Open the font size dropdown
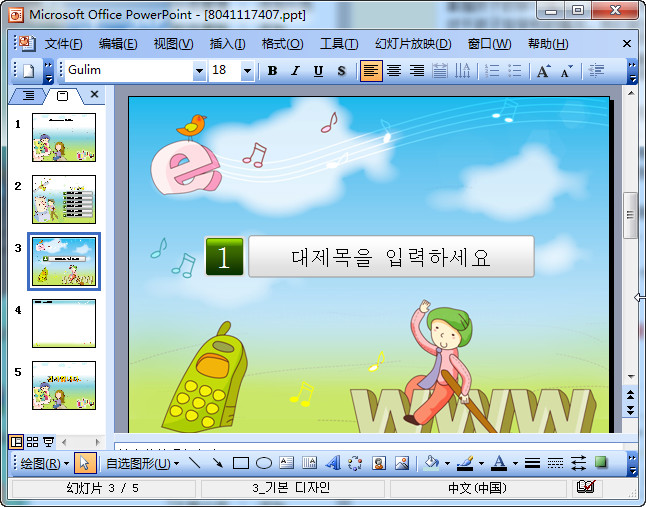 247,71
